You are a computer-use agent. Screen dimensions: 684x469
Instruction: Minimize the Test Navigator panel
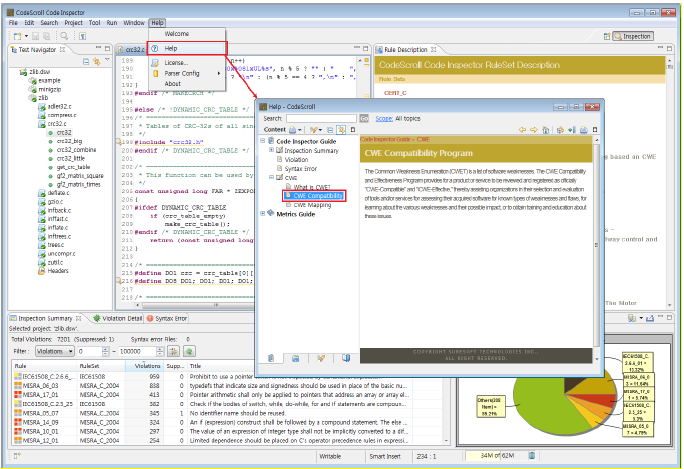pos(98,48)
